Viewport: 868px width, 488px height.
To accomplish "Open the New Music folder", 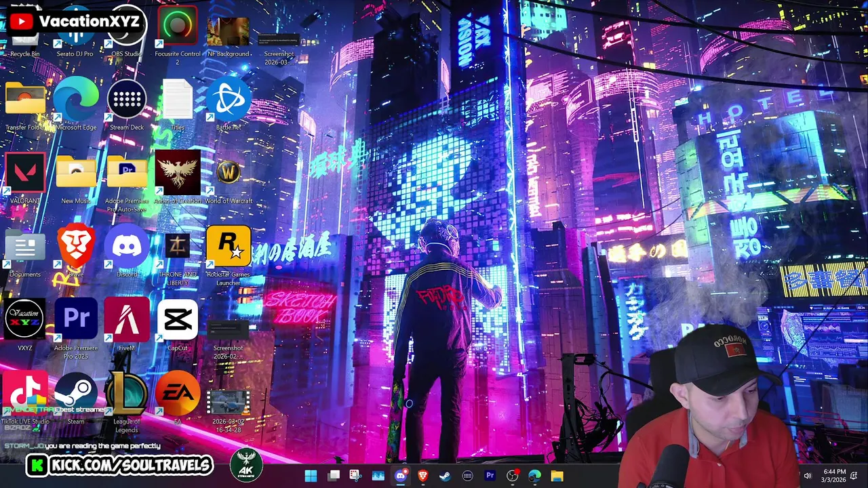I will (x=76, y=178).
